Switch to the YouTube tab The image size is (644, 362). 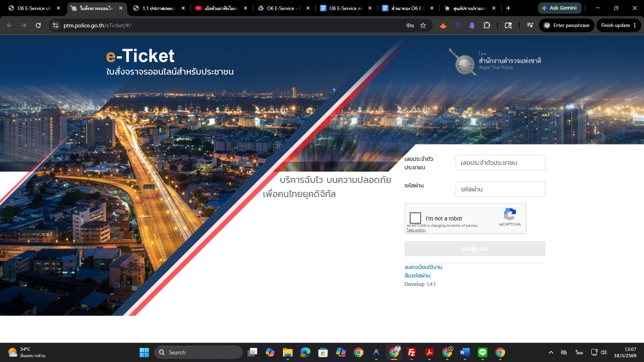pos(221,8)
